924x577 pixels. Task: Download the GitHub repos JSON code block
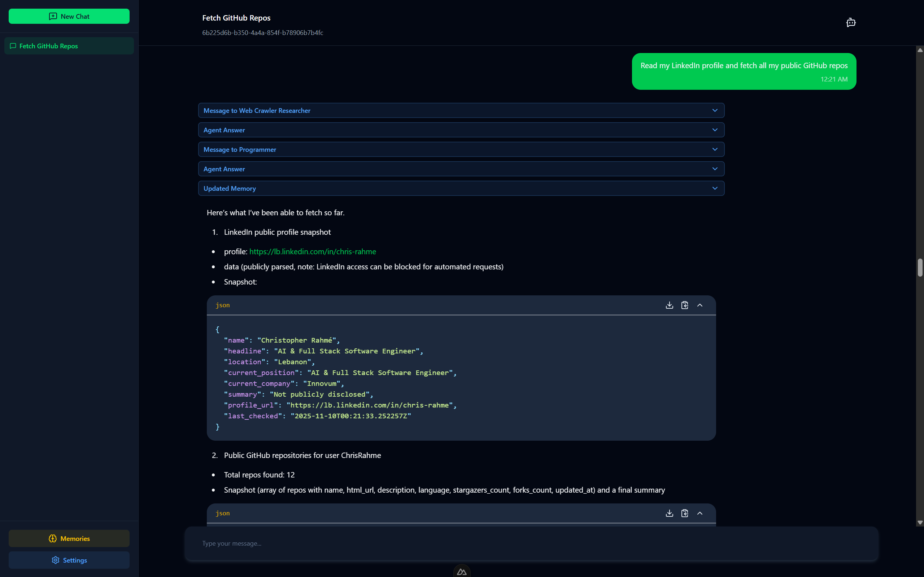(x=669, y=513)
